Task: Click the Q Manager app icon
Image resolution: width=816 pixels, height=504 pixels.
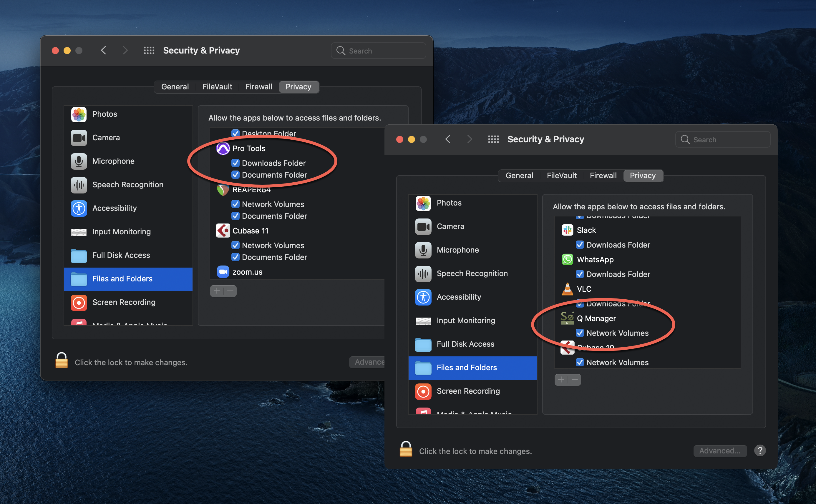Action: [567, 318]
